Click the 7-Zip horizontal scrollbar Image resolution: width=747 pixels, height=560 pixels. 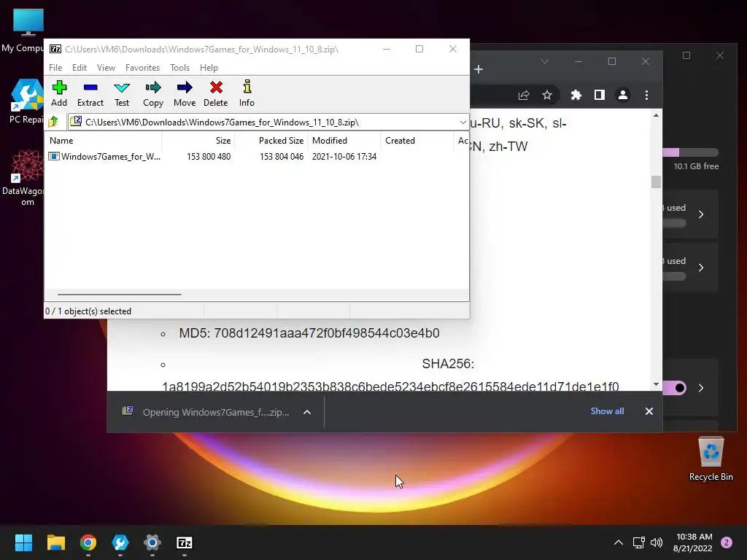click(119, 295)
